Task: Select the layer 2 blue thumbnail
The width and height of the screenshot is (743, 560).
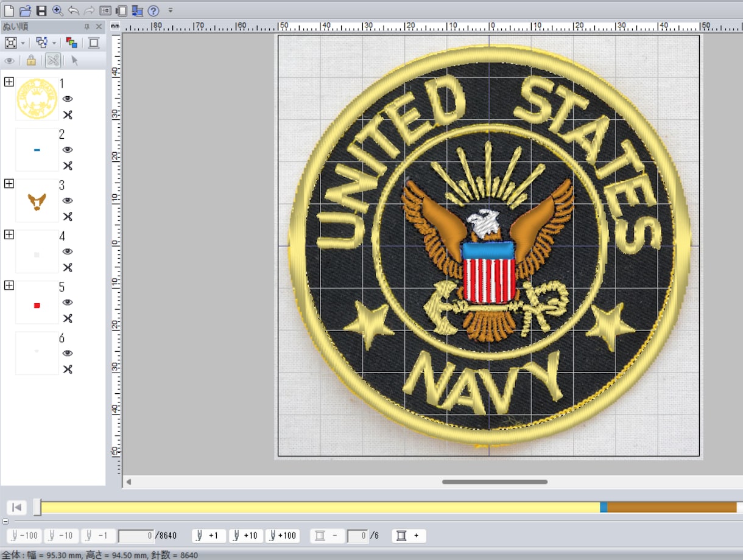Action: [x=37, y=150]
